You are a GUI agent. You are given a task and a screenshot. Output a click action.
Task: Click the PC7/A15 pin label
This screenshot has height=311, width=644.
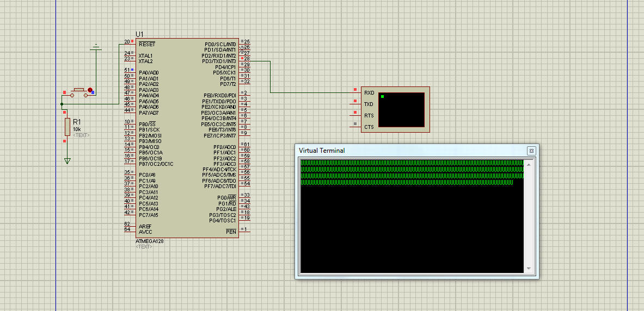click(x=148, y=215)
